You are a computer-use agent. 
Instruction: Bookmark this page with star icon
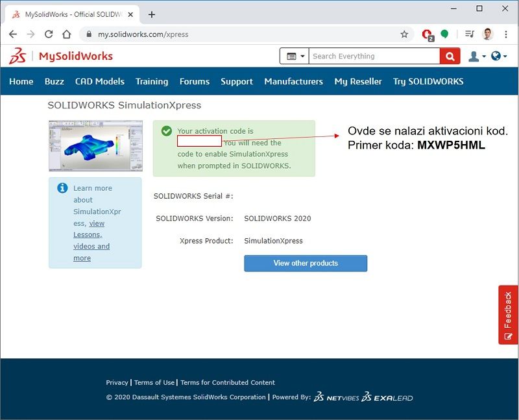(x=404, y=34)
